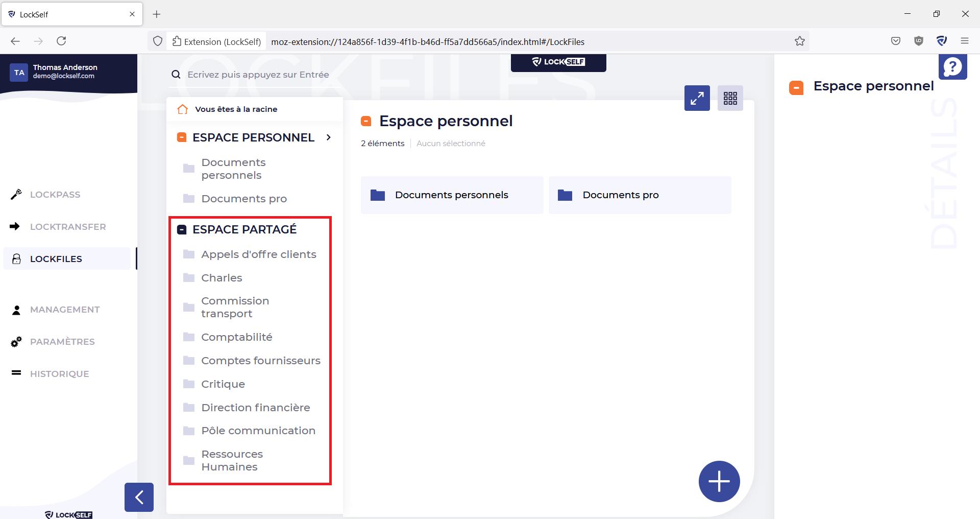Click blue folder icon on Documents personnels card

(x=378, y=195)
